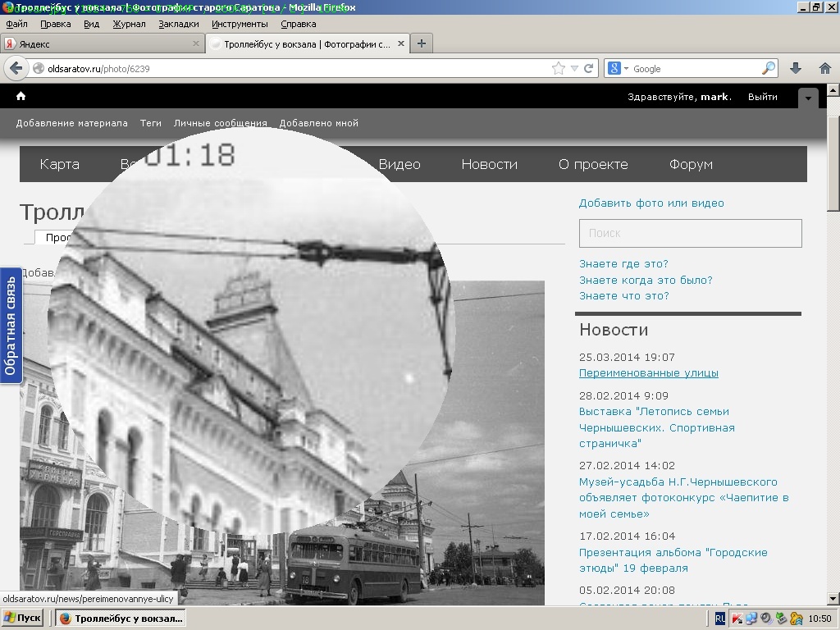Click the Выйти logout link

(763, 97)
